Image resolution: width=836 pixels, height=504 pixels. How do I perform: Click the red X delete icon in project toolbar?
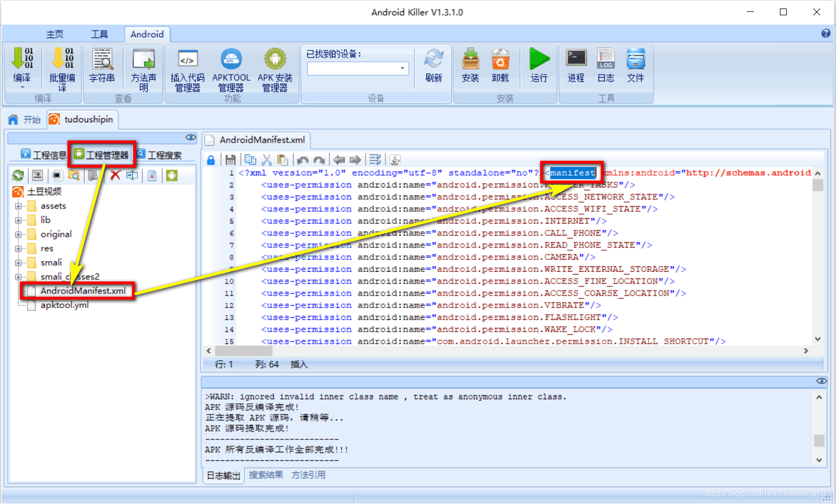point(115,176)
